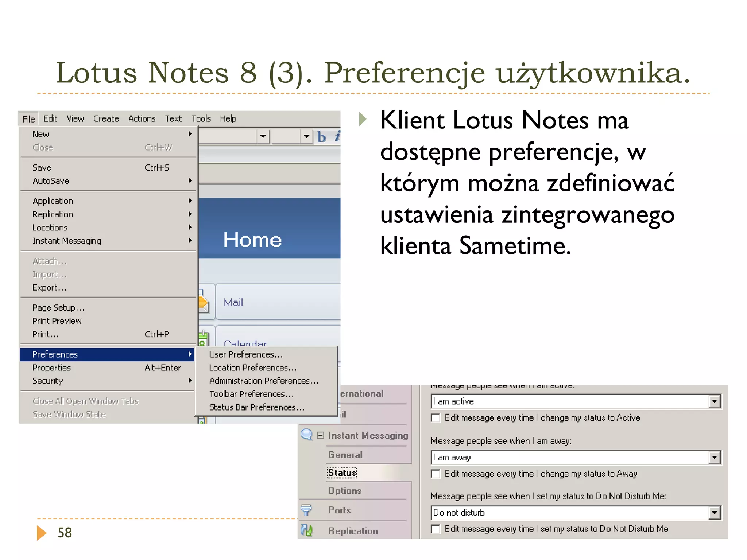Viewport: 747px width, 560px height.
Task: Enable edit message for Do Not Disturb status
Action: (436, 529)
